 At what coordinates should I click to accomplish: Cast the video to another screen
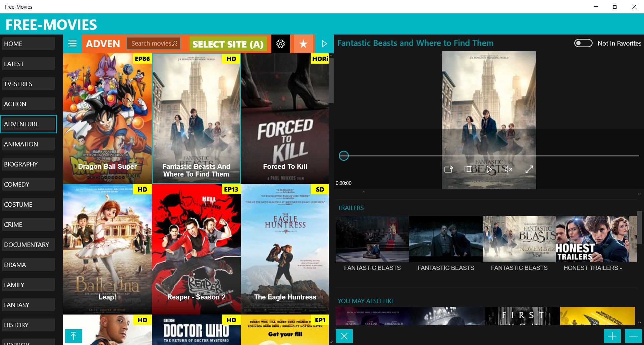(448, 169)
